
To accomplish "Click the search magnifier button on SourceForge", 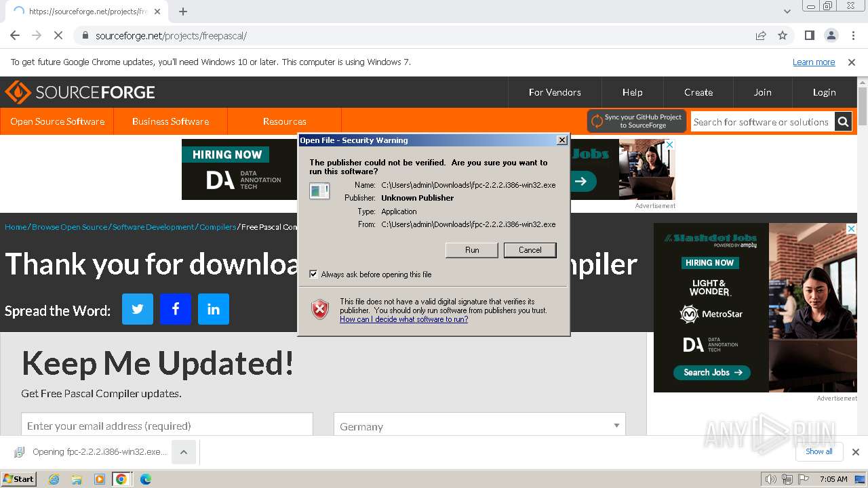I will tap(843, 122).
